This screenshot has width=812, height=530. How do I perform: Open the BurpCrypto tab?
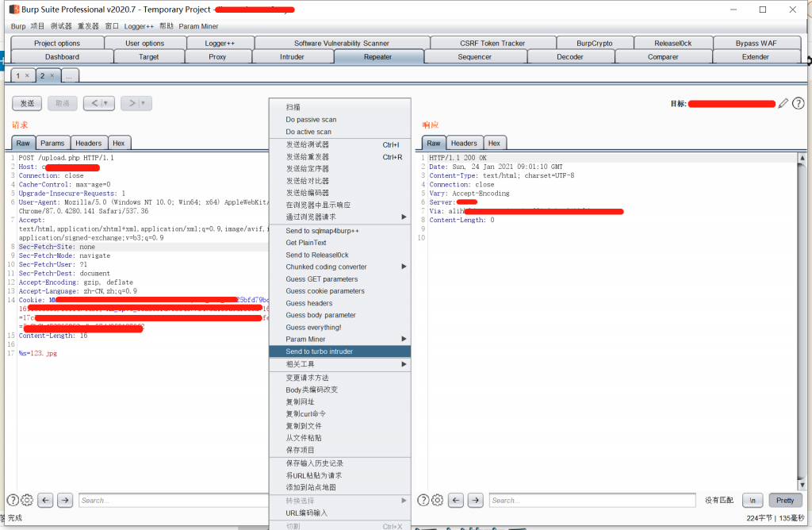point(595,43)
